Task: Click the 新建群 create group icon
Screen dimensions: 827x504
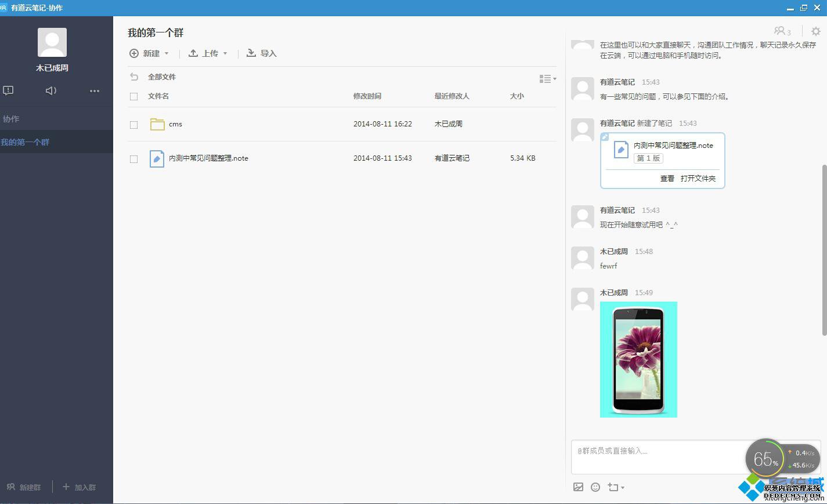Action: [10, 487]
